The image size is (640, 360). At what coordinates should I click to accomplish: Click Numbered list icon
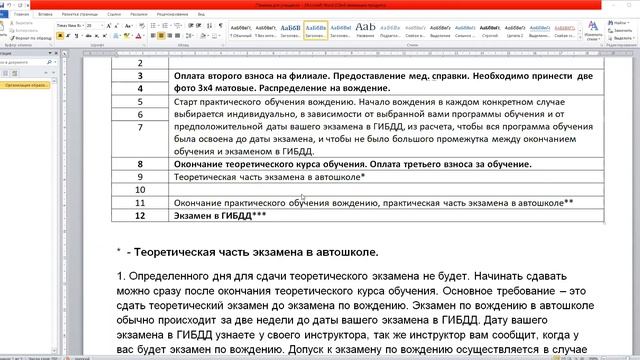pyautogui.click(x=165, y=26)
